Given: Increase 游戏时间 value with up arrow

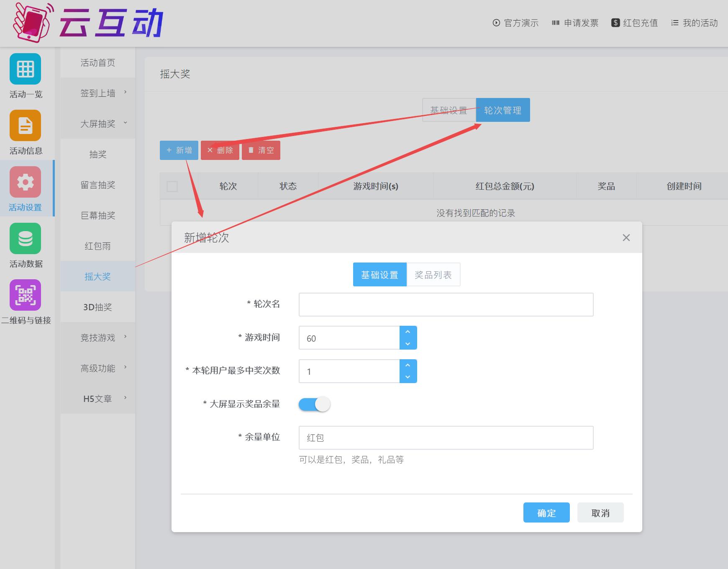Looking at the screenshot, I should [x=408, y=332].
